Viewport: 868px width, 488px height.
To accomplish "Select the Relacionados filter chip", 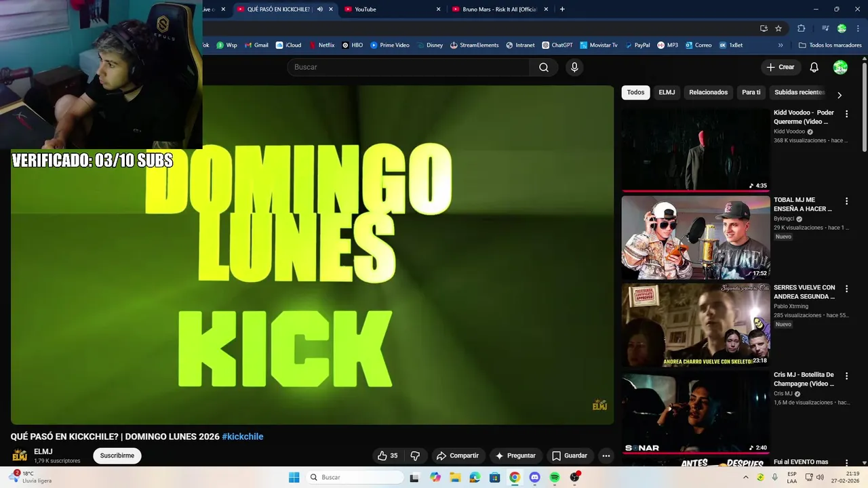I will pos(709,92).
